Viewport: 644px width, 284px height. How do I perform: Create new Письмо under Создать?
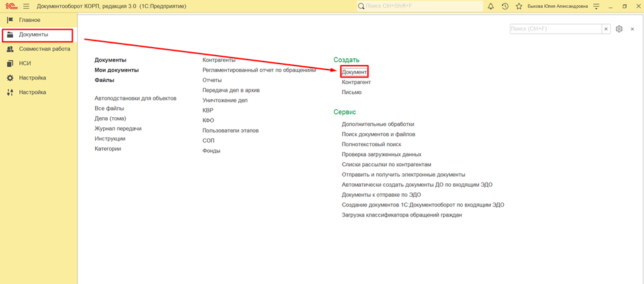[352, 92]
